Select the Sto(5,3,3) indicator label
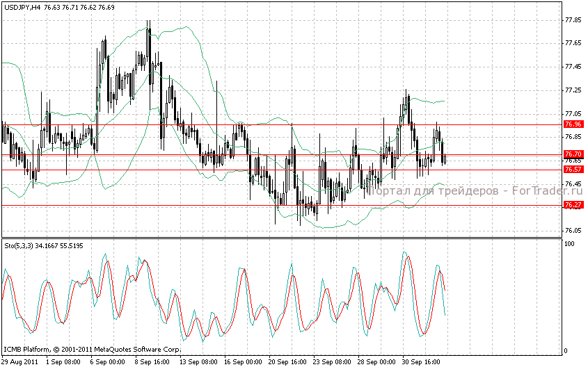The height and width of the screenshot is (367, 588). 19,246
